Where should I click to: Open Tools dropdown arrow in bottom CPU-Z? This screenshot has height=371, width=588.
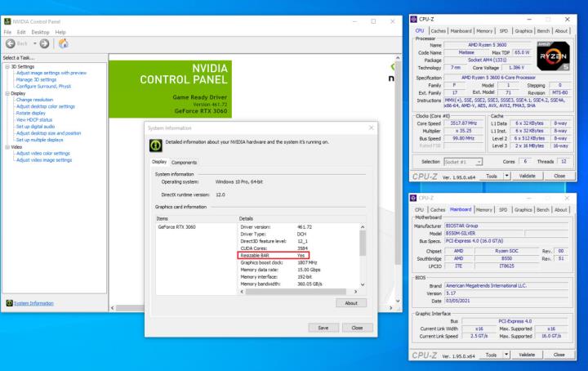tap(506, 355)
